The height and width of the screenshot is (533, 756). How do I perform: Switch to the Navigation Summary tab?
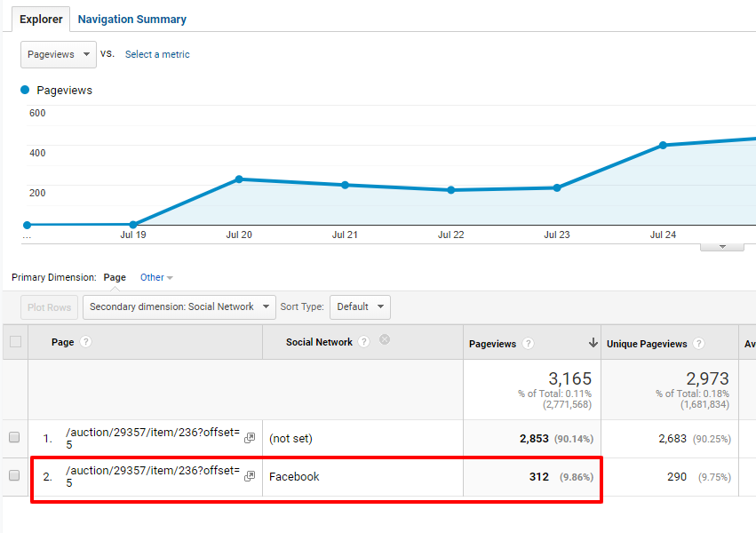click(x=131, y=19)
